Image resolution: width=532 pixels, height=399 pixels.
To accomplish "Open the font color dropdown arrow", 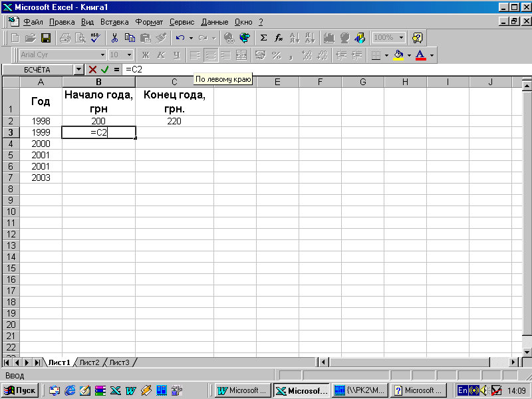I will tap(432, 55).
